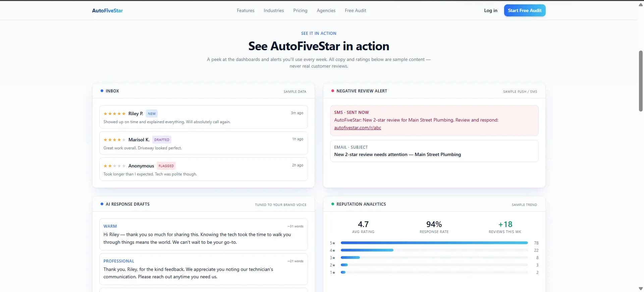Select the WARM response draft

[204, 234]
